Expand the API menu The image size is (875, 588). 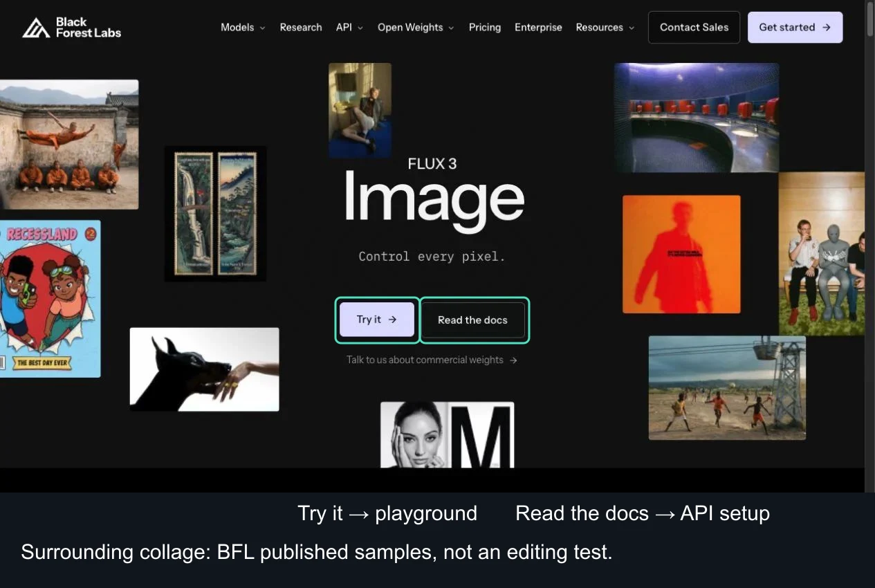tap(349, 28)
